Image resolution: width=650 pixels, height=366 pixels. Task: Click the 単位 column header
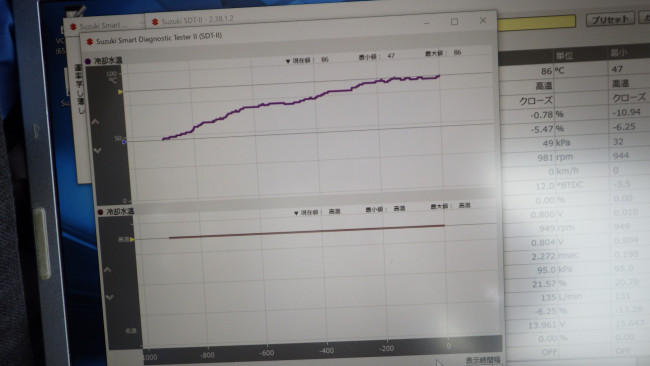tap(564, 55)
